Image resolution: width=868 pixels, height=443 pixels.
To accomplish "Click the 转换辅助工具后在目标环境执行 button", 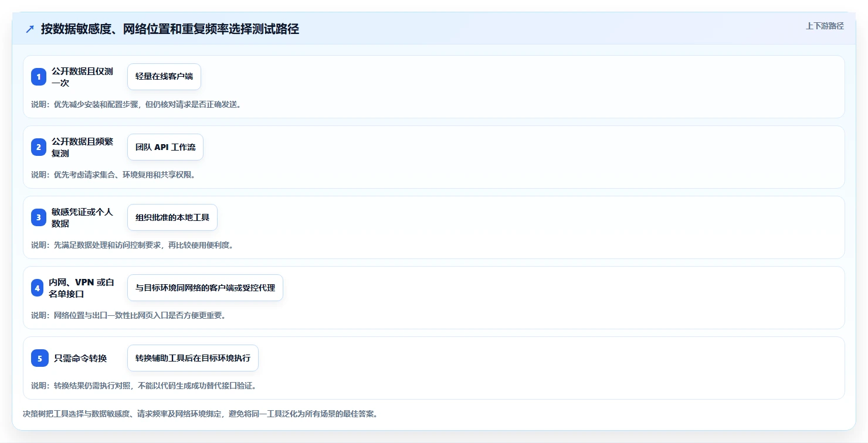I will [193, 358].
